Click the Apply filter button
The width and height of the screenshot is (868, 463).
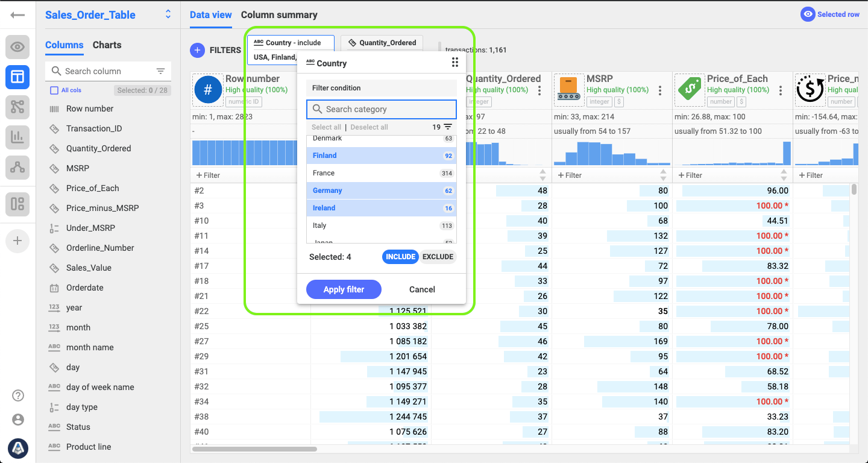pos(344,289)
